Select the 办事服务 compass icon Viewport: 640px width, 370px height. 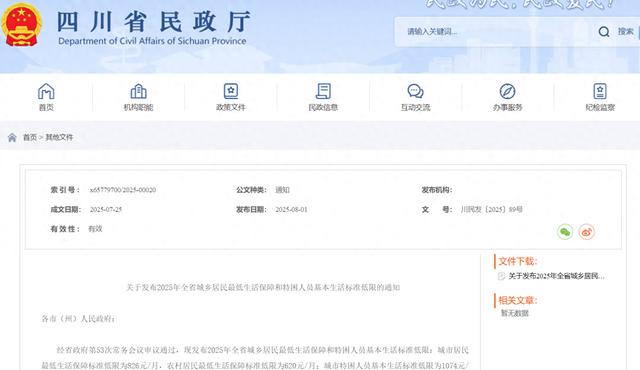[507, 91]
